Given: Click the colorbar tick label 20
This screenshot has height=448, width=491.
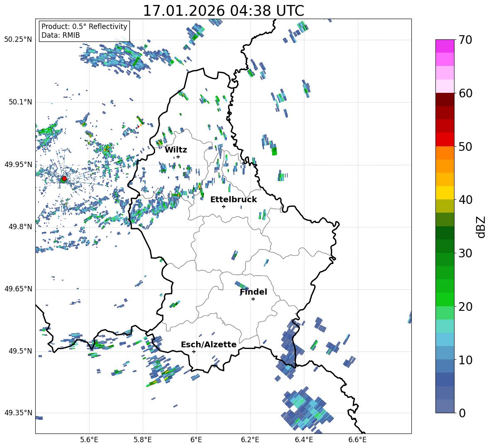Looking at the screenshot, I should tap(465, 306).
